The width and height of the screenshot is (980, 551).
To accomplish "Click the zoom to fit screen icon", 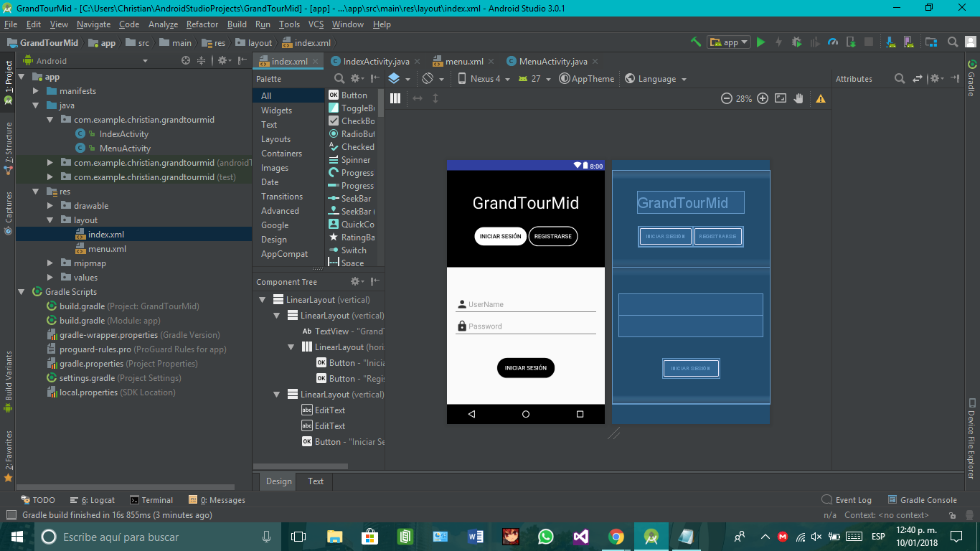I will coord(781,99).
